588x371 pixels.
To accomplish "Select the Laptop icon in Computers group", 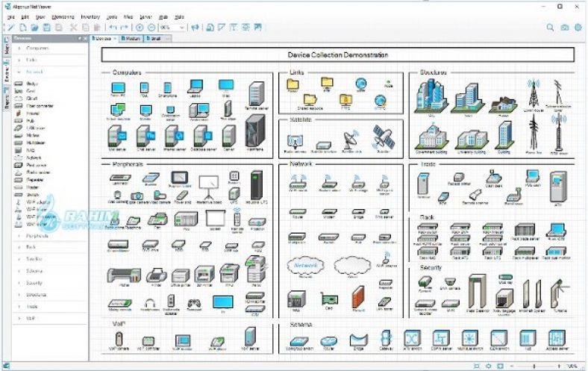I will [x=195, y=87].
